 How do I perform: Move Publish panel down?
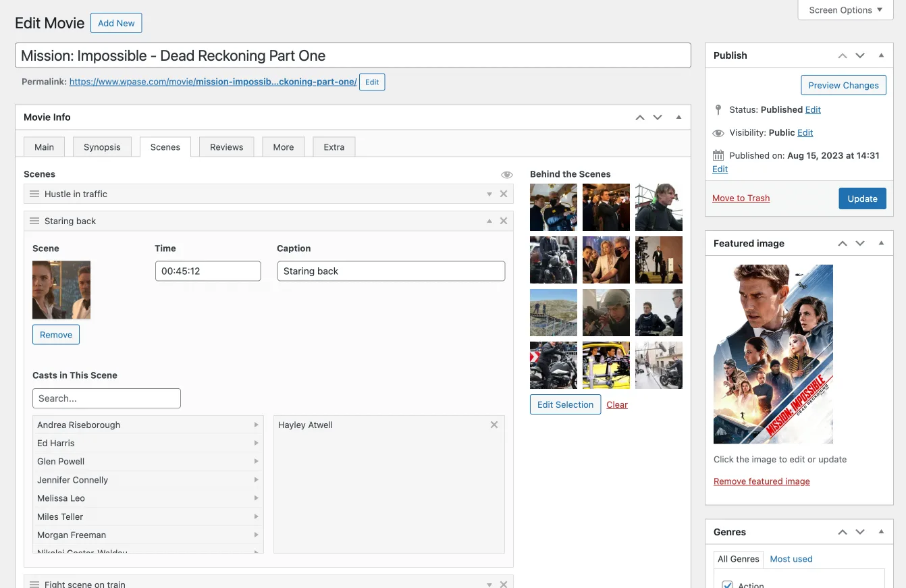click(x=860, y=55)
